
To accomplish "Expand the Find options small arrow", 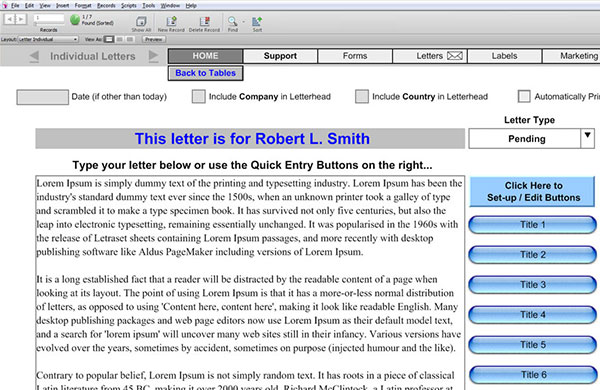I will click(243, 22).
